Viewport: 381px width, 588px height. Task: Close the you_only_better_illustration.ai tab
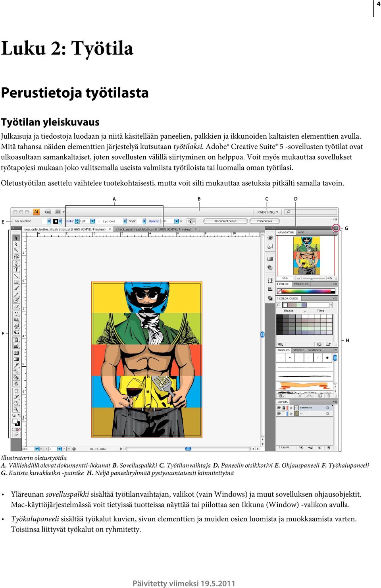click(x=110, y=229)
